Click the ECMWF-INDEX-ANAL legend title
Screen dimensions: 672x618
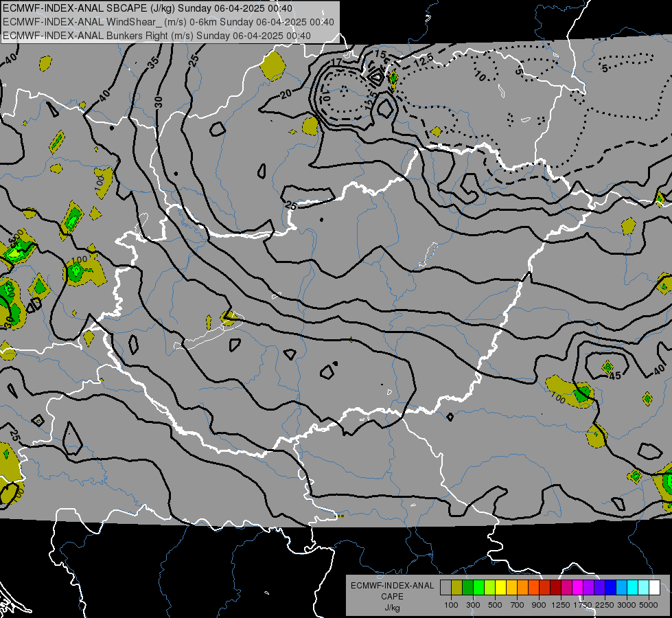click(x=392, y=586)
